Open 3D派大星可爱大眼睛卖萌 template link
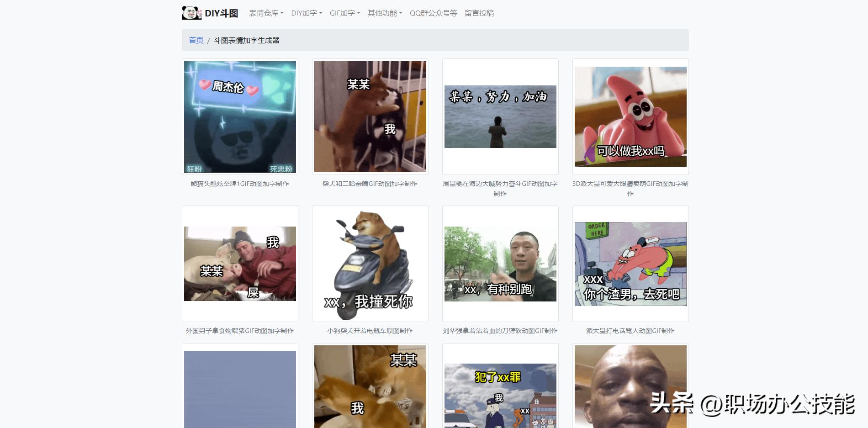The height and width of the screenshot is (428, 868). (x=630, y=188)
